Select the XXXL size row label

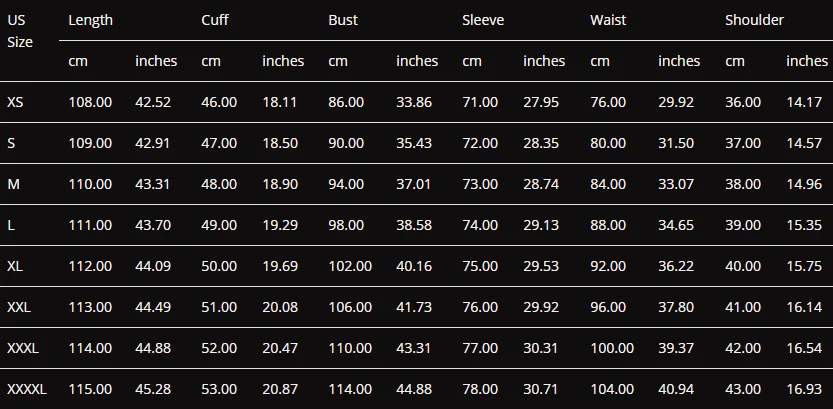pos(22,348)
